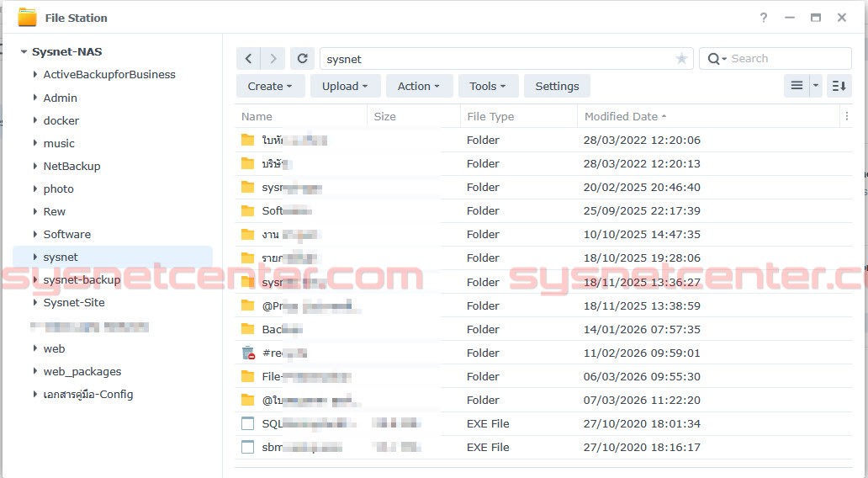Viewport: 868px width, 478px height.
Task: Expand the Admin folder arrow
Action: 34,98
